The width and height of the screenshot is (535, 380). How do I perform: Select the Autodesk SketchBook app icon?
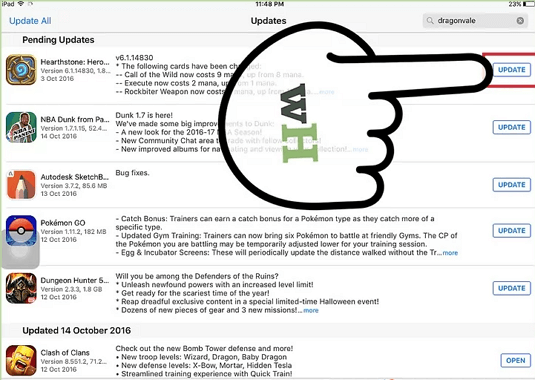point(21,185)
